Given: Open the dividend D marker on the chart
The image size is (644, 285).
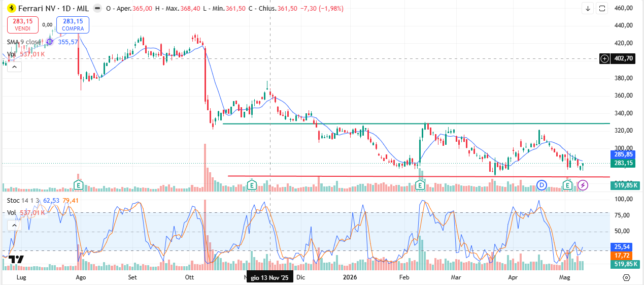Looking at the screenshot, I should click(x=541, y=185).
